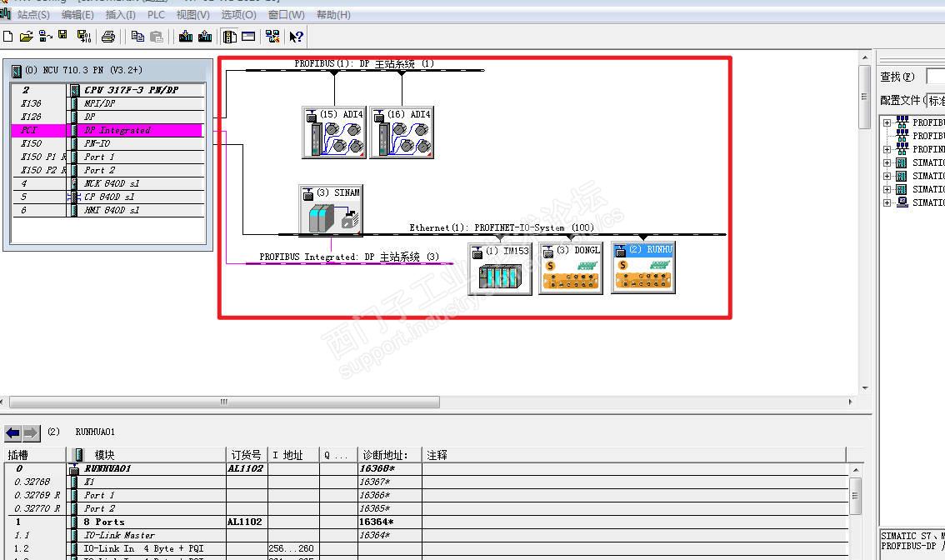945x560 pixels.
Task: Open the 配置文件 profile dropdown
Action: (935, 100)
